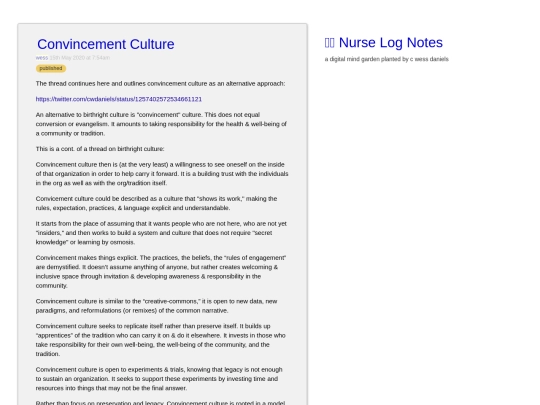Click the author name wess
The width and height of the screenshot is (540, 405).
coord(42,58)
